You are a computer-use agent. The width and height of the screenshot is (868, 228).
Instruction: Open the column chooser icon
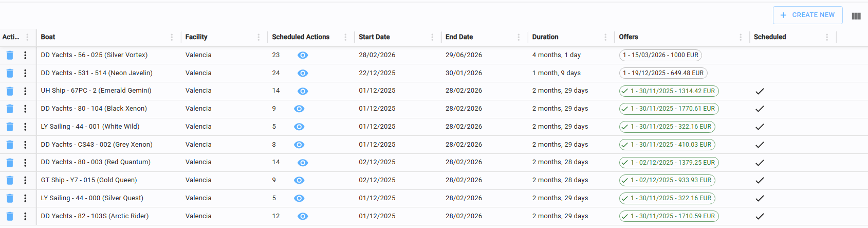[856, 16]
